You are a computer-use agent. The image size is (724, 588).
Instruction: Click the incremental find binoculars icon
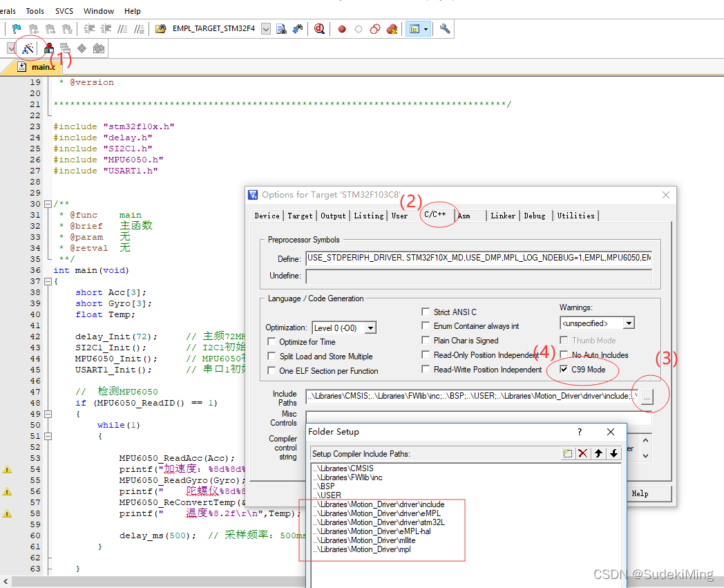(298, 29)
